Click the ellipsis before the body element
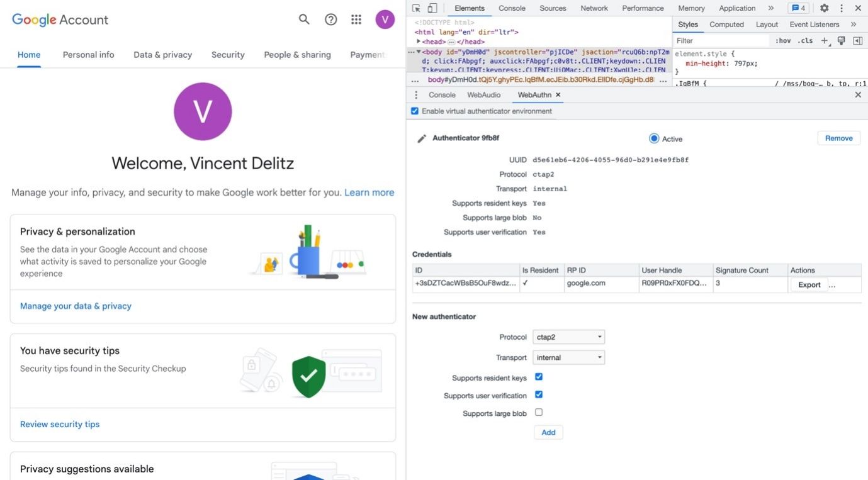The width and height of the screenshot is (868, 480). 410,52
